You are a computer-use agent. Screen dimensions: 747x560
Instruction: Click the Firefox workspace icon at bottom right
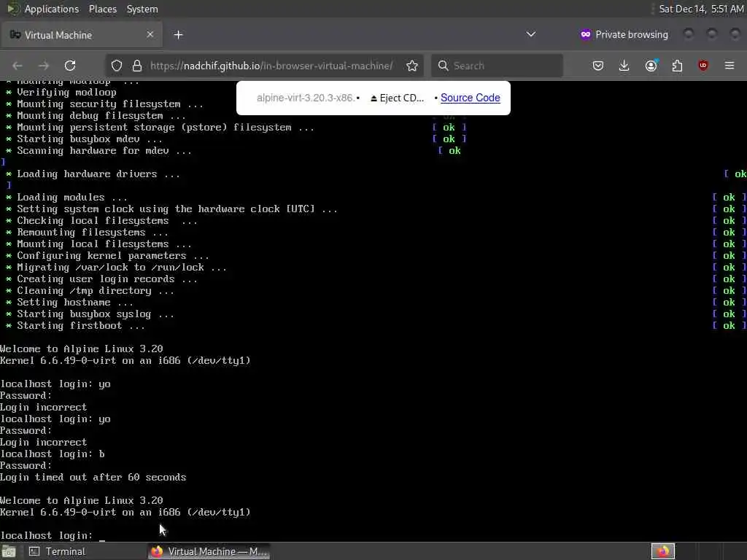point(662,551)
